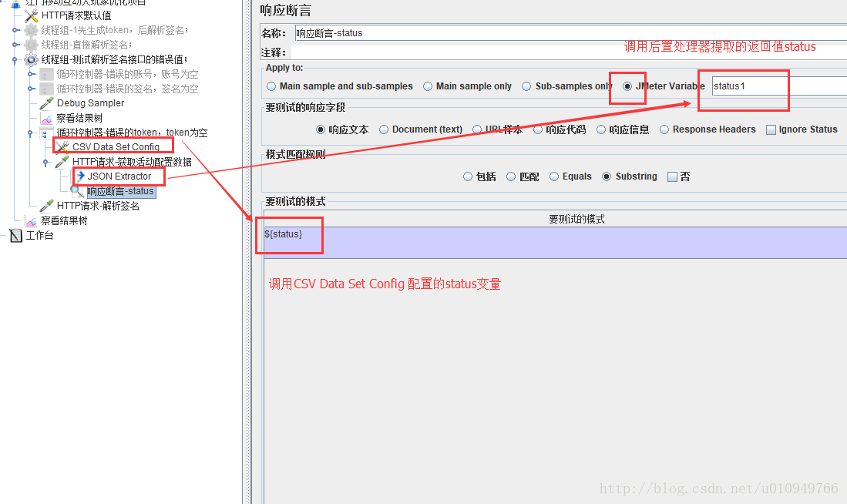Viewport: 847px width, 504px height.
Task: Click gear icon of 线程组-测试解析签名接口的错误值
Action: point(32,59)
